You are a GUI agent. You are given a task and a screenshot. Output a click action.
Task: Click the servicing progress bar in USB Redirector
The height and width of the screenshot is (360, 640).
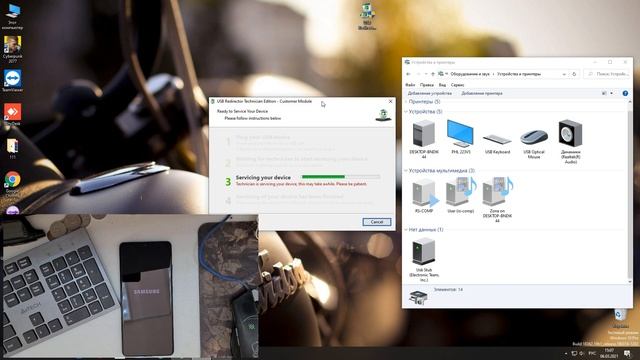[x=341, y=177]
